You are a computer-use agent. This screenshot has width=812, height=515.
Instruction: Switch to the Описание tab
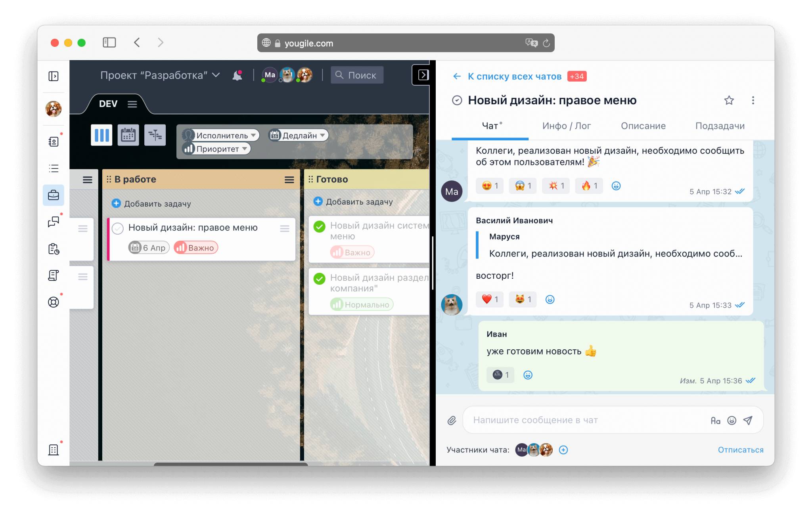(x=643, y=126)
